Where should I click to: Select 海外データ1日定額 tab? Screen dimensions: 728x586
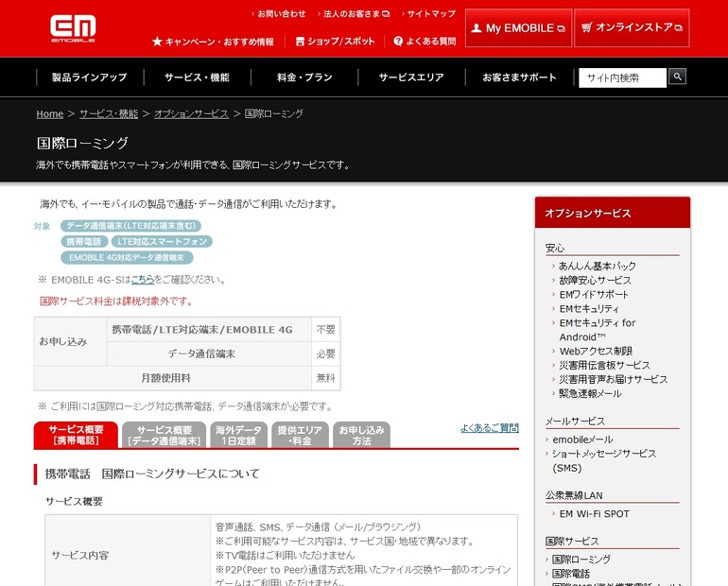click(x=238, y=435)
